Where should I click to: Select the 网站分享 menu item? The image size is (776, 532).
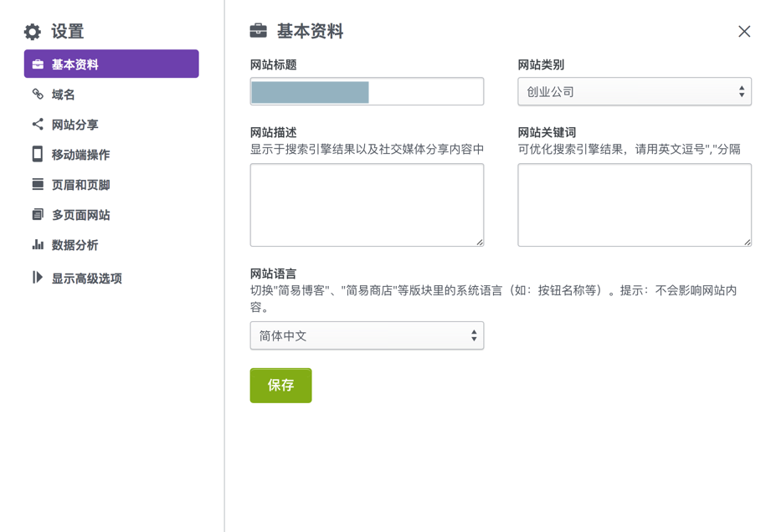point(75,125)
